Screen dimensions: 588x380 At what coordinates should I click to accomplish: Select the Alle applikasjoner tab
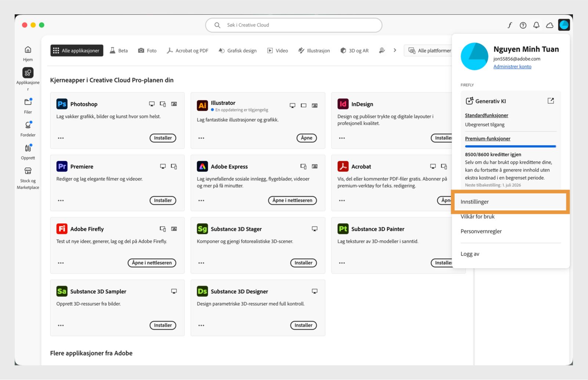click(x=77, y=51)
